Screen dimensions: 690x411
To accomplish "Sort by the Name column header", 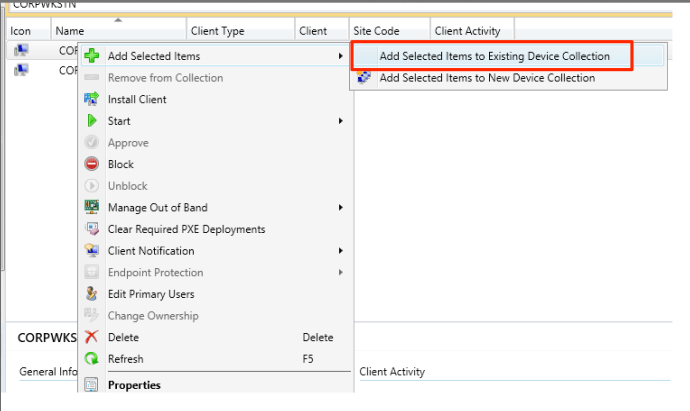I will pos(118,31).
